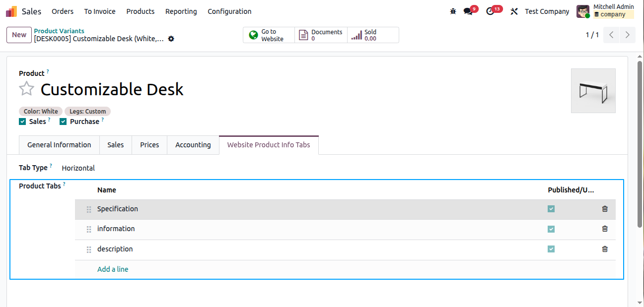Viewport: 644px width, 307px height.
Task: Delete the description tab row
Action: click(604, 249)
